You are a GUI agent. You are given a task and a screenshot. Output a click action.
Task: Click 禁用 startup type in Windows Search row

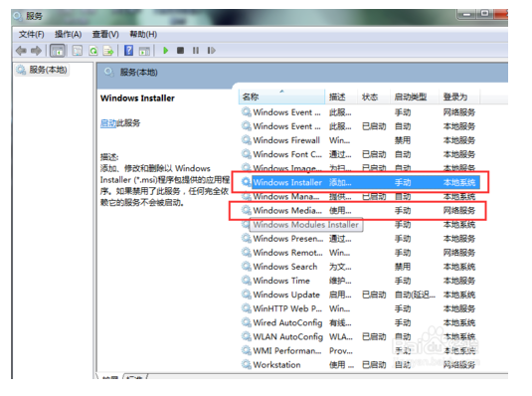pos(403,267)
